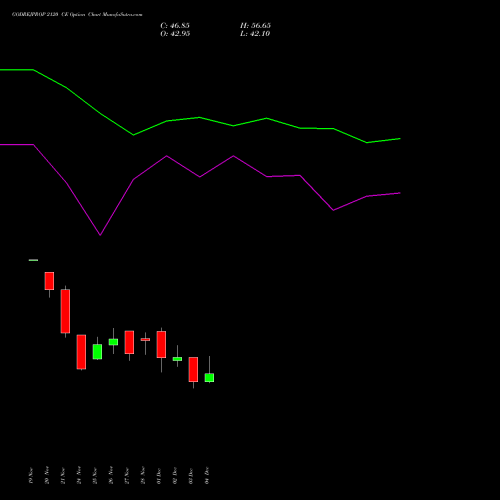The image size is (500, 500).
Task: Click the red candle for 03 Dec
Action: [193, 369]
